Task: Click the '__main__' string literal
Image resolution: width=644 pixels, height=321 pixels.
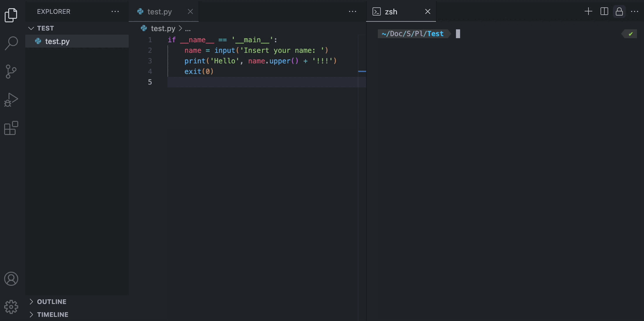Action: click(252, 40)
